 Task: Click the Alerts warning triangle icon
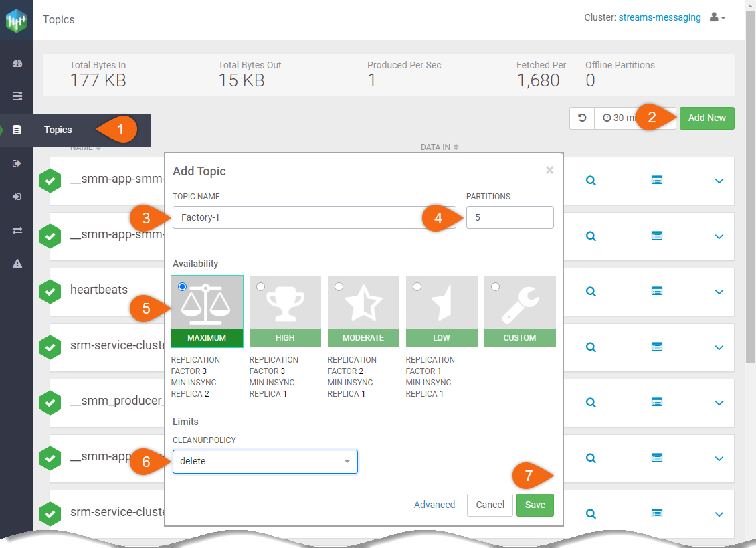tap(17, 264)
